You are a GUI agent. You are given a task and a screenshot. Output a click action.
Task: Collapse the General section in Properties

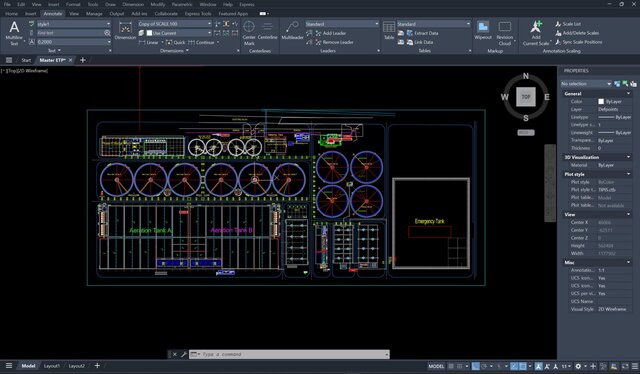(628, 94)
